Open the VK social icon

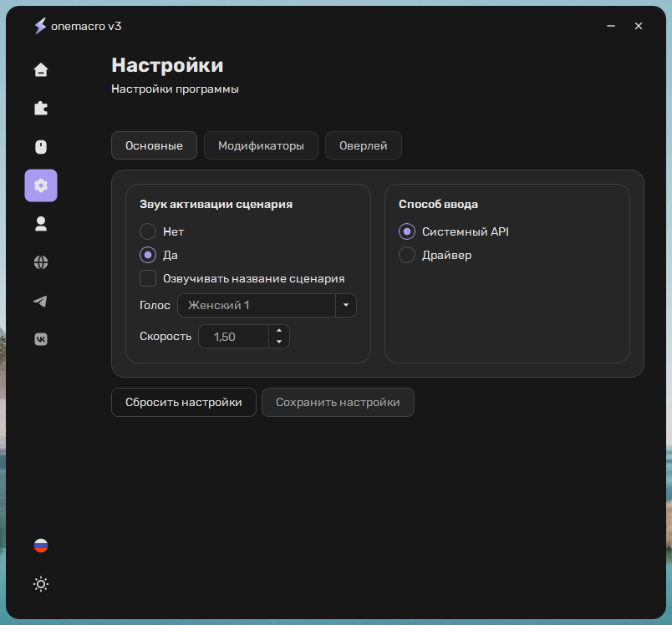click(x=41, y=339)
